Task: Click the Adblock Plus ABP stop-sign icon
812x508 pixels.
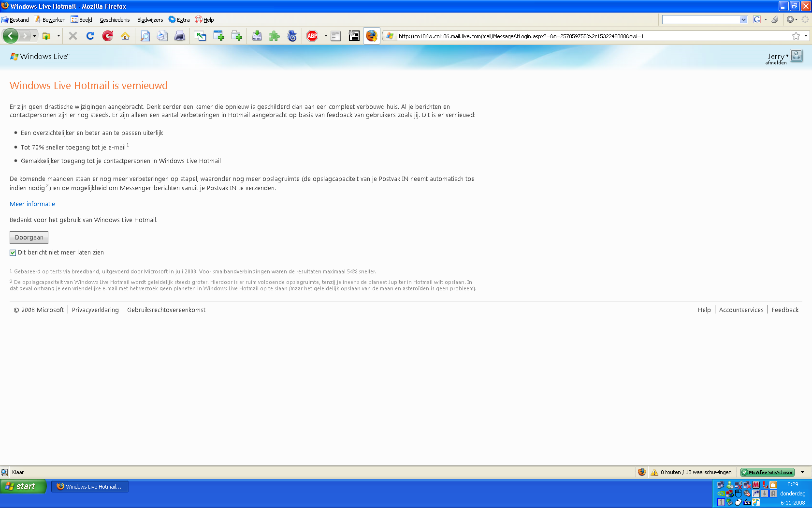Action: coord(313,36)
